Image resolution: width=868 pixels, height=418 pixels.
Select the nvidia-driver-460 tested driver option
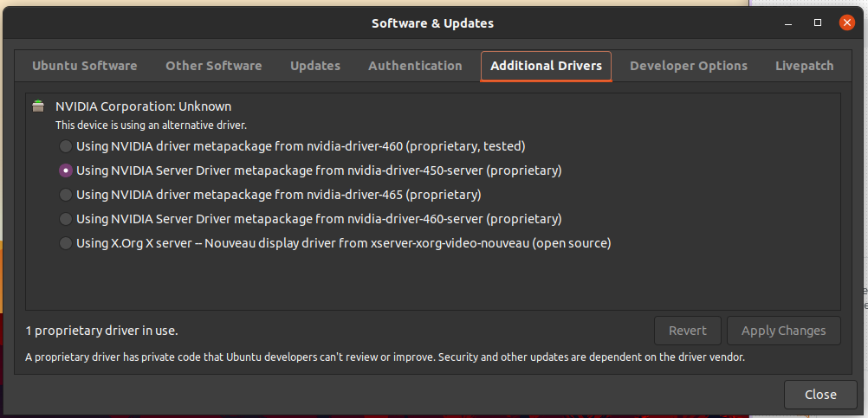pyautogui.click(x=66, y=146)
